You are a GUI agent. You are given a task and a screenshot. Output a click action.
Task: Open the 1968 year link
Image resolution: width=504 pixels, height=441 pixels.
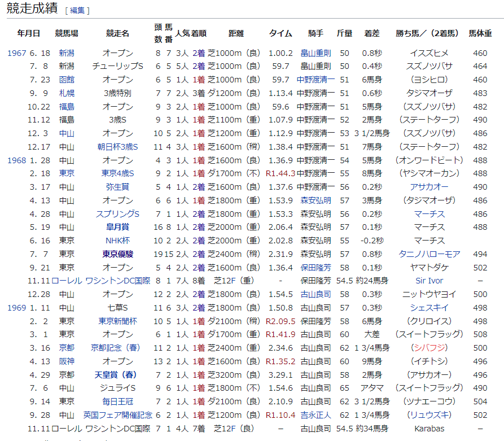pos(16,160)
